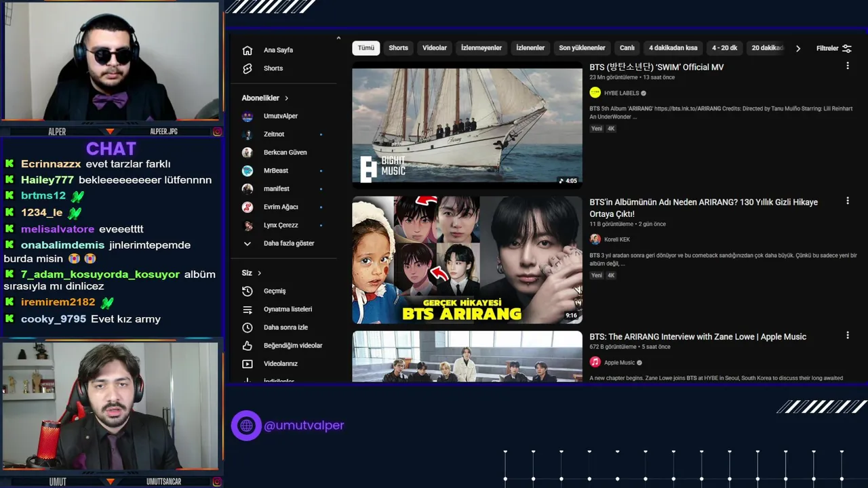This screenshot has width=868, height=488.
Task: Show more filter chips with right arrow
Action: (x=798, y=48)
